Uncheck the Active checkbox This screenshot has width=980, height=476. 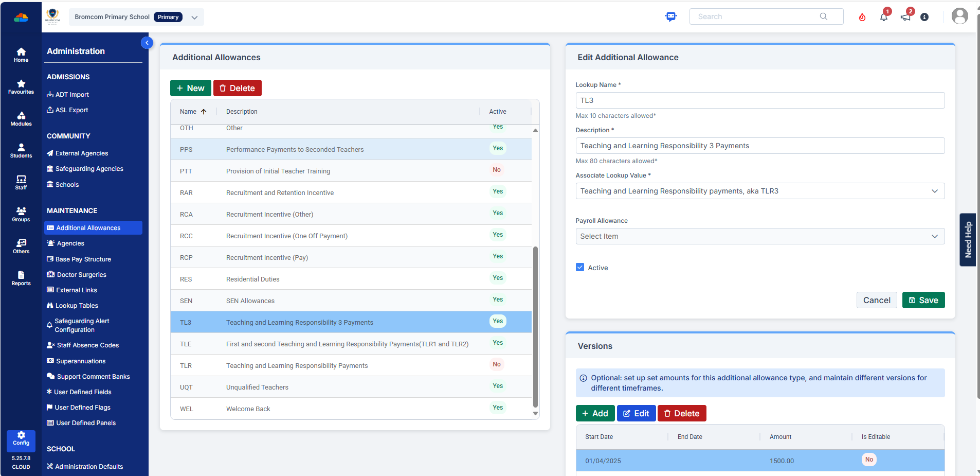[x=580, y=268]
